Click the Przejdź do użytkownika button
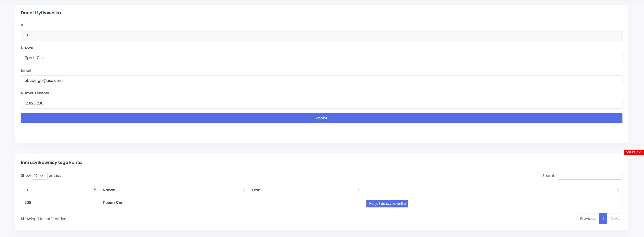 [387, 203]
